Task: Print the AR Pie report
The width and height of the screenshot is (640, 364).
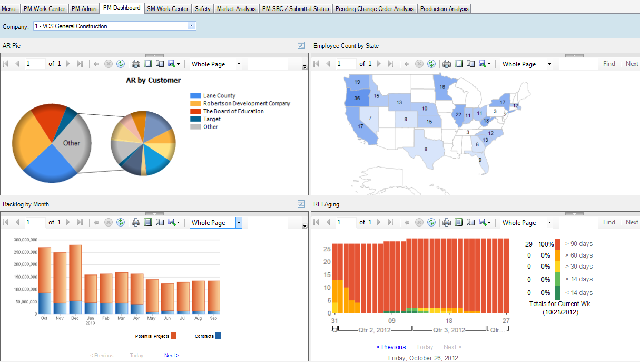Action: click(136, 64)
